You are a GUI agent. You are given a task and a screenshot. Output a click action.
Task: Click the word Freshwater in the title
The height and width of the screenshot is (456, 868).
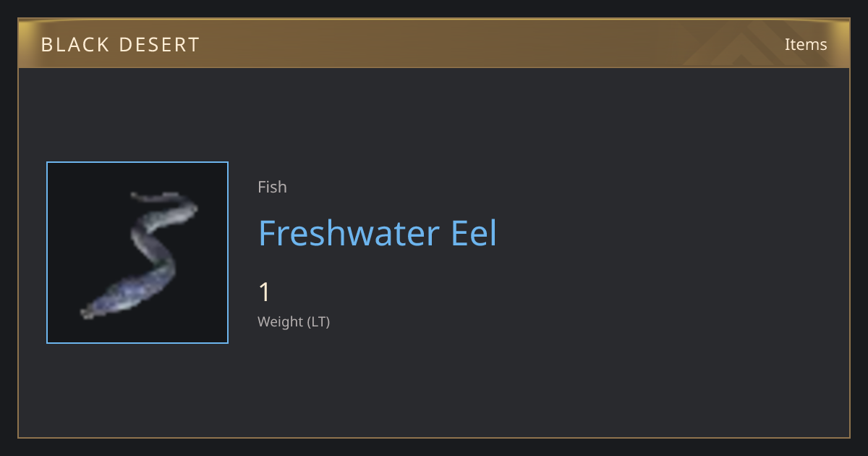point(348,233)
